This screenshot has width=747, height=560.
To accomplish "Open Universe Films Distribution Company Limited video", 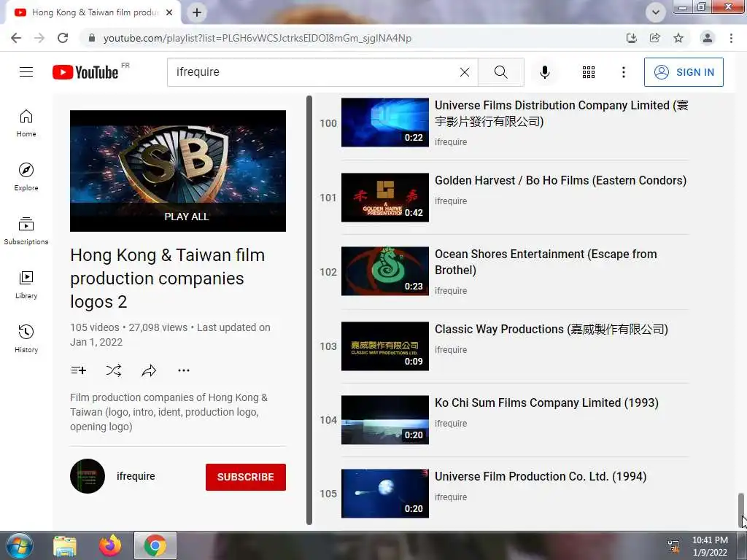I will [x=561, y=113].
